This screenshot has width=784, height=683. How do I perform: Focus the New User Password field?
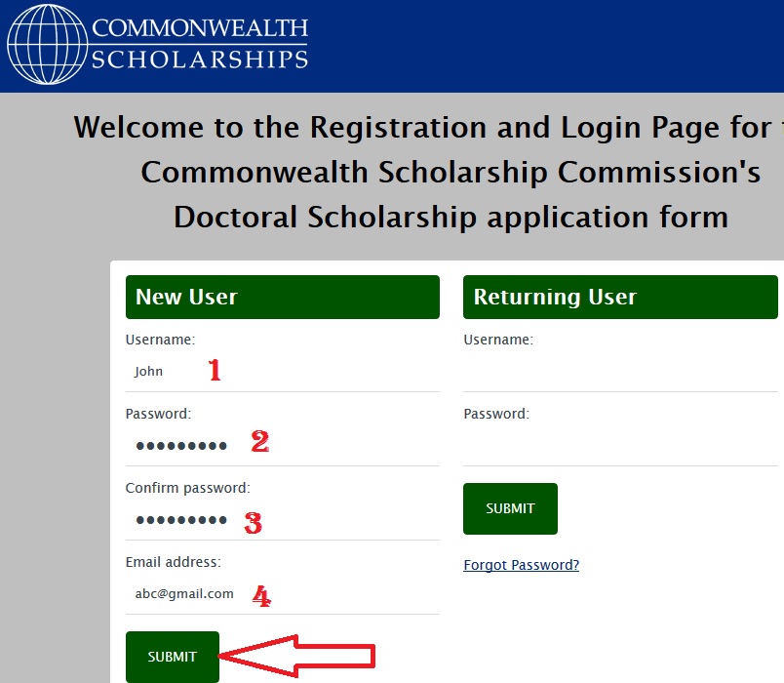point(283,445)
